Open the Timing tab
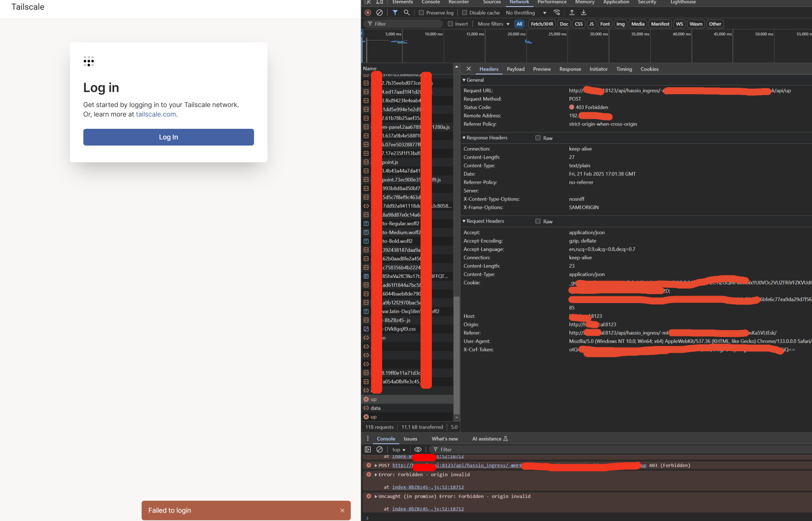 point(624,69)
